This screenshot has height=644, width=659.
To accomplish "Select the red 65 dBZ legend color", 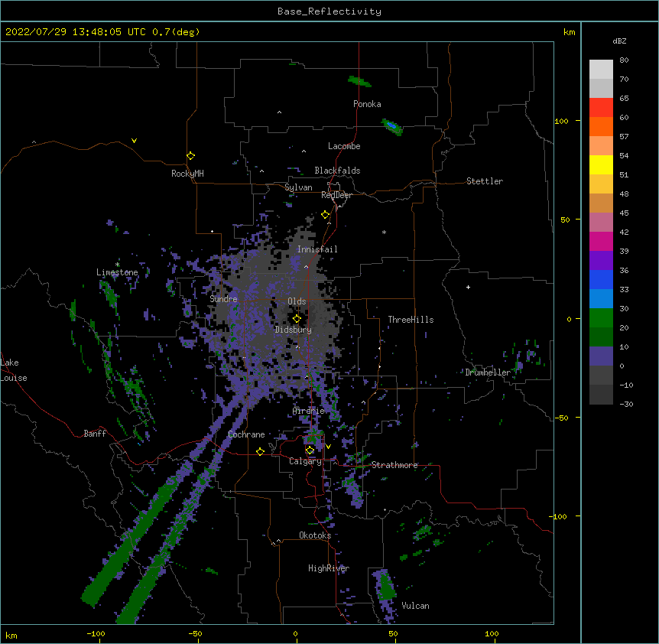I will (601, 108).
